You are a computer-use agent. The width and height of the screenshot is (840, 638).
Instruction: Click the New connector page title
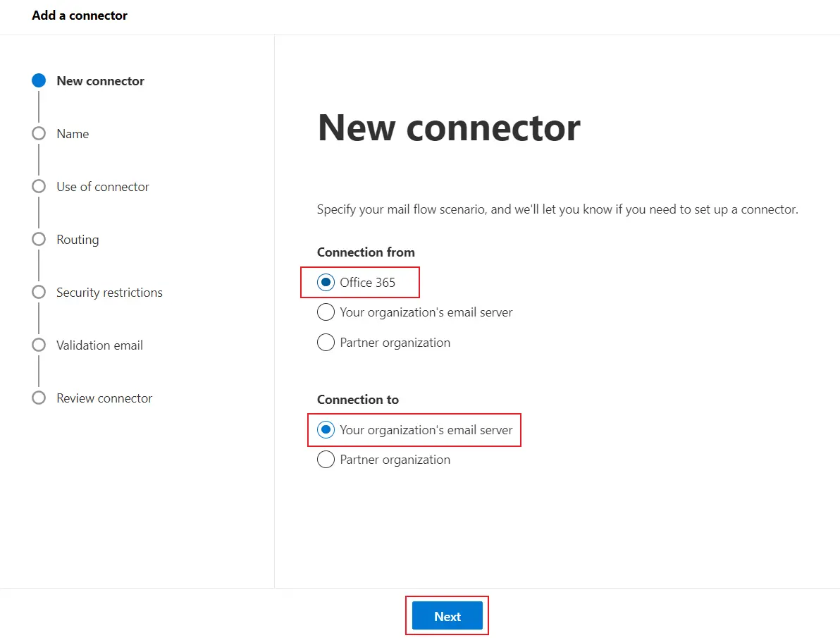tap(449, 128)
